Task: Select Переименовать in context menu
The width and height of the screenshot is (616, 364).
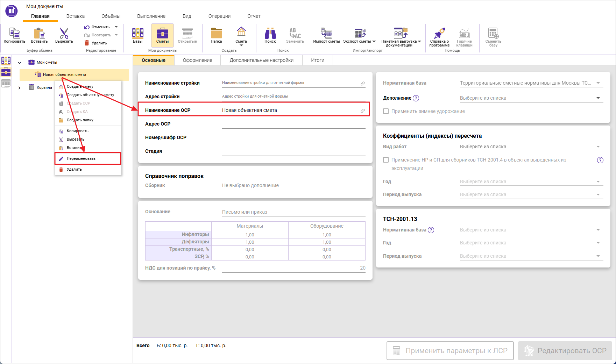Action: [x=81, y=158]
